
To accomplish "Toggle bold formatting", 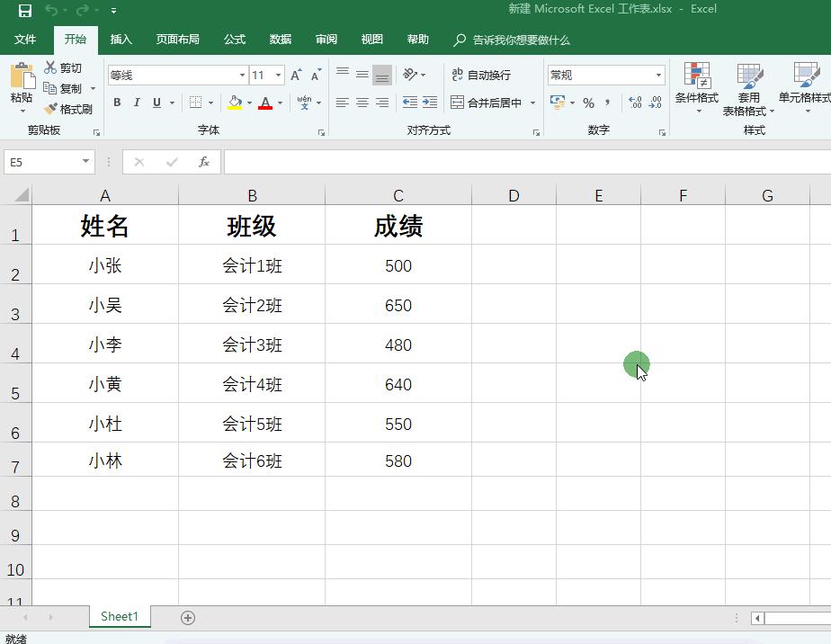I will pos(117,103).
